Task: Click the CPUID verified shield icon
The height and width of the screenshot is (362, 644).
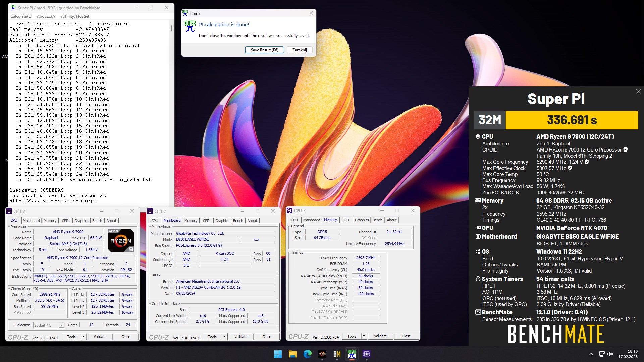Action: point(626,150)
